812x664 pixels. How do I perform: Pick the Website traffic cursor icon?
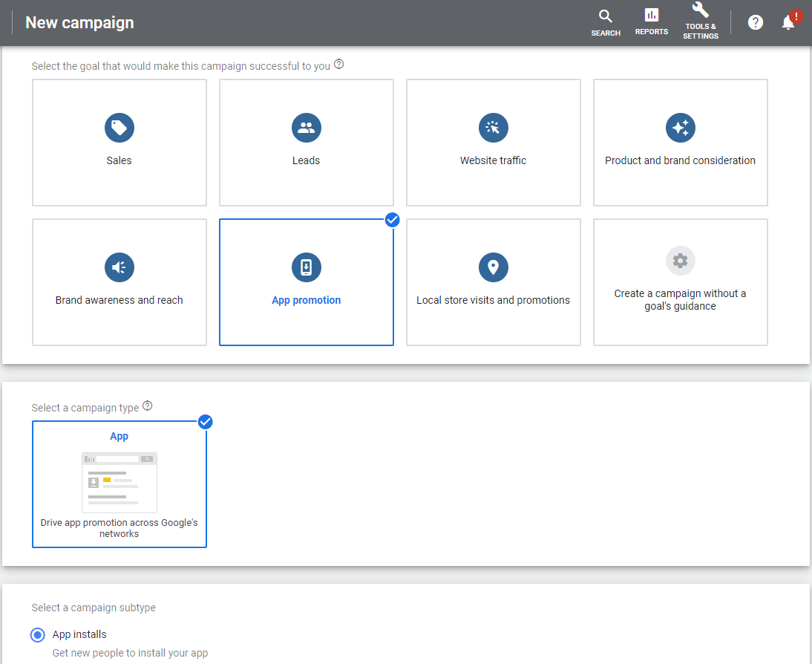coord(493,128)
